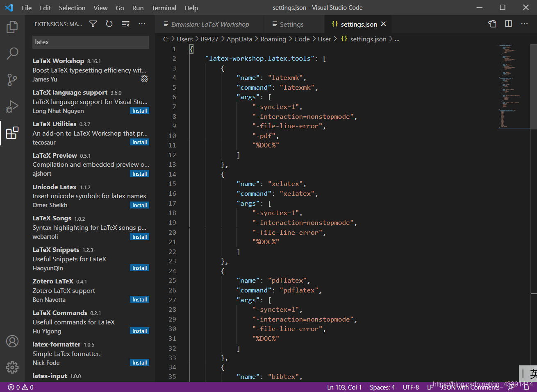Screen dimensions: 537x392
Task: Install LaTeX Commands extension
Action: (139, 331)
